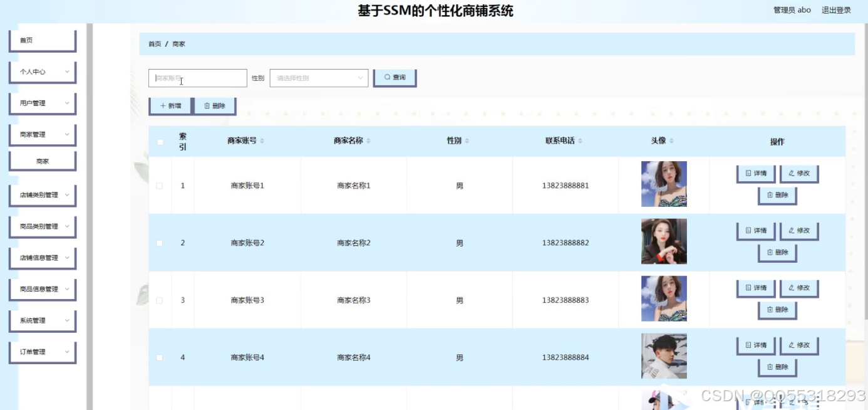868x410 pixels.
Task: Open 详情 for 商家账号3
Action: (x=756, y=288)
